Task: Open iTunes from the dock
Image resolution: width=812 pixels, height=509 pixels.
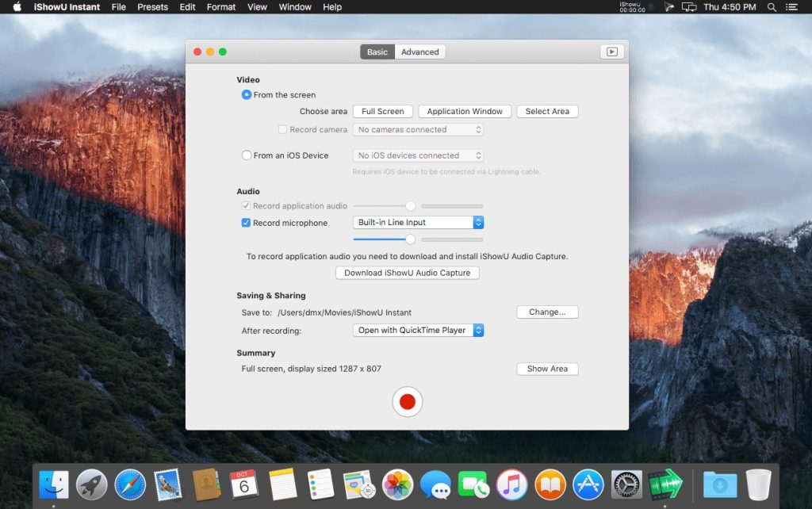Action: coord(512,484)
